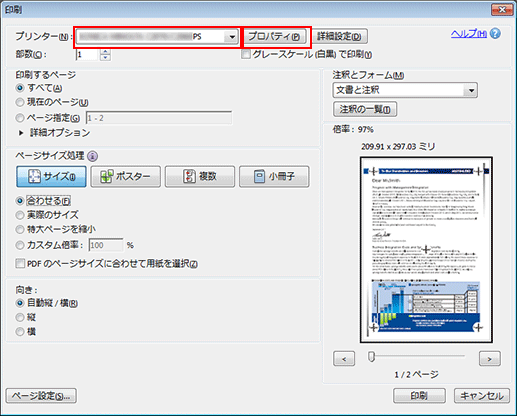
Task: Decrease copies with stepper down arrow
Action: 105,58
